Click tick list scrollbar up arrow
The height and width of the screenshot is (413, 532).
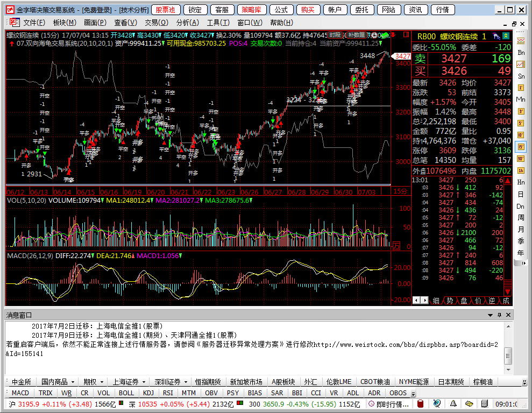[508, 181]
